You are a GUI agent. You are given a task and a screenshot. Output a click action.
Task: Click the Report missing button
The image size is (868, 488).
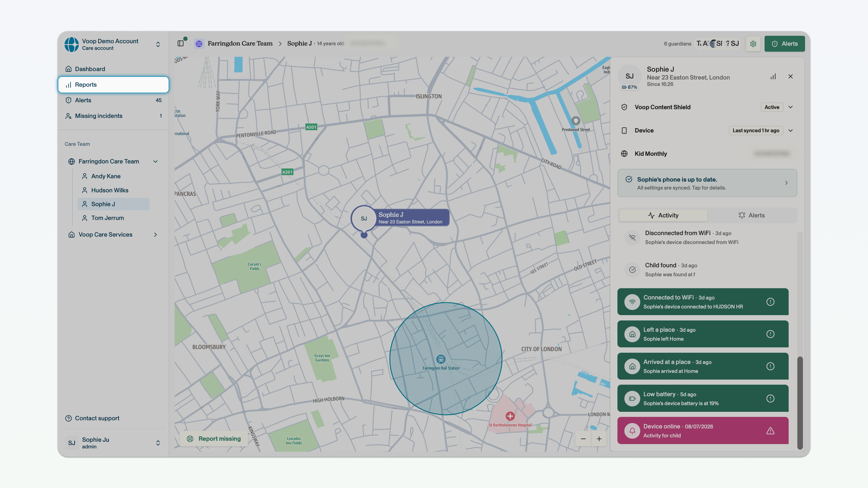tap(214, 439)
